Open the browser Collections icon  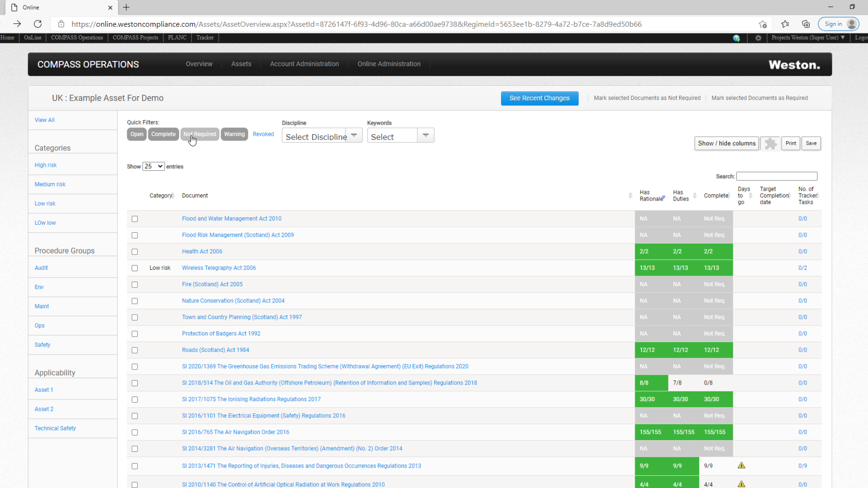click(x=806, y=24)
